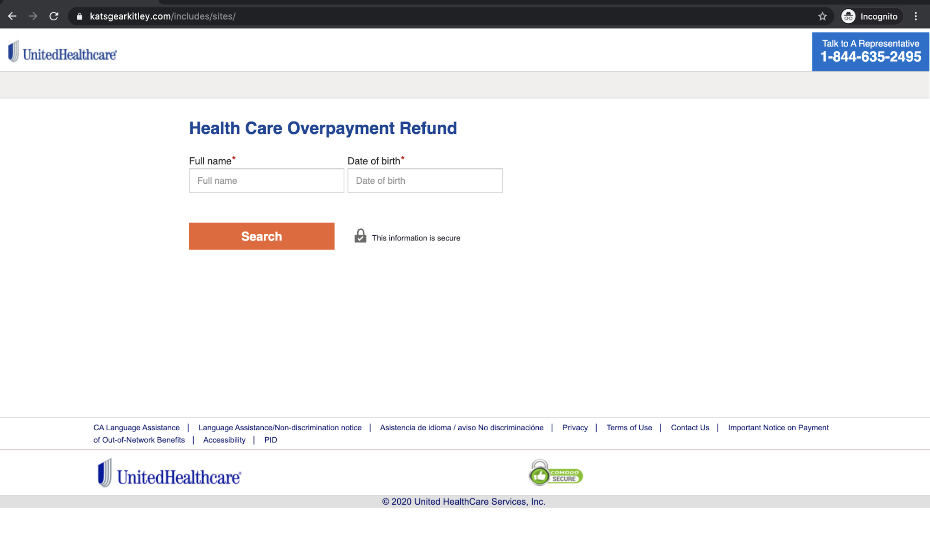Image resolution: width=930 pixels, height=560 pixels.
Task: Click the UnitedHealthcare logo in header
Action: pyautogui.click(x=63, y=52)
